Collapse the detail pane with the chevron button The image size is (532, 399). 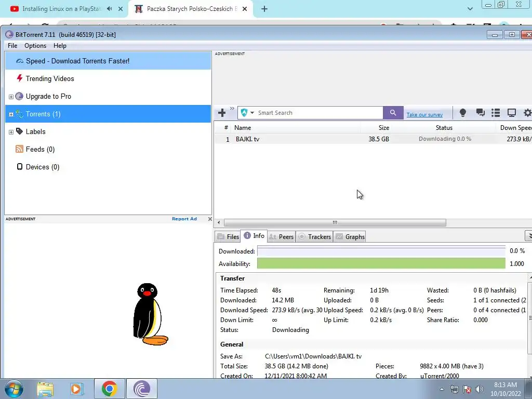(529, 235)
